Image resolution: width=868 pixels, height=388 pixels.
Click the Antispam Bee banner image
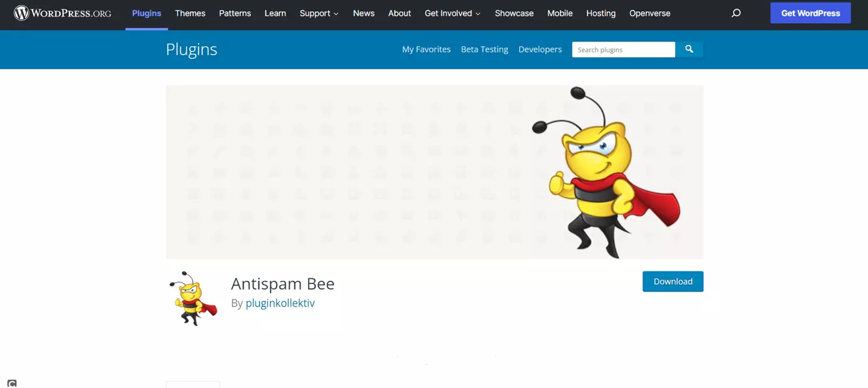(x=434, y=172)
